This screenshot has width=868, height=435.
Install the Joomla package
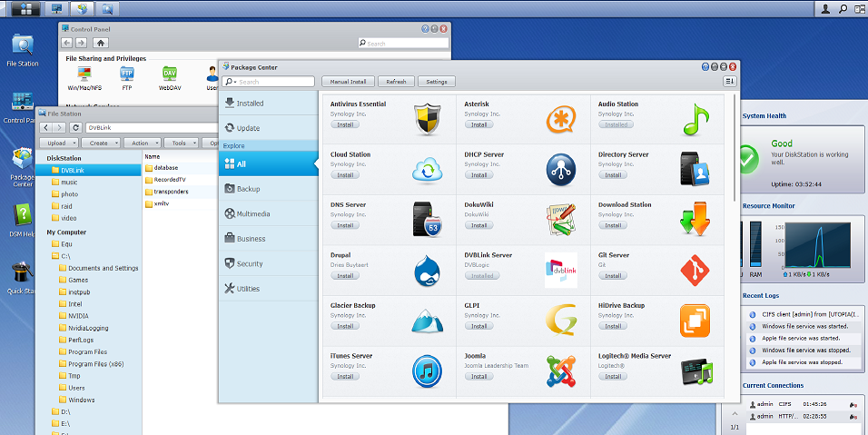point(479,376)
